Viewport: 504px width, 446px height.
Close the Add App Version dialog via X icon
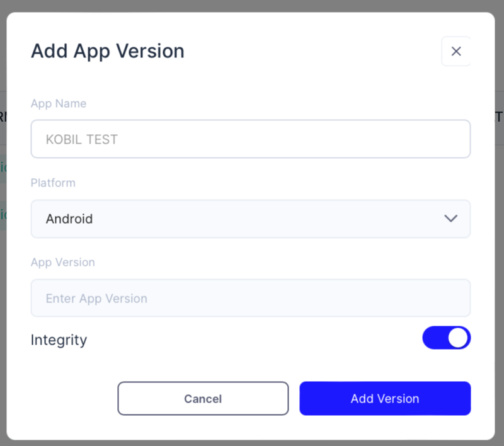click(x=455, y=51)
